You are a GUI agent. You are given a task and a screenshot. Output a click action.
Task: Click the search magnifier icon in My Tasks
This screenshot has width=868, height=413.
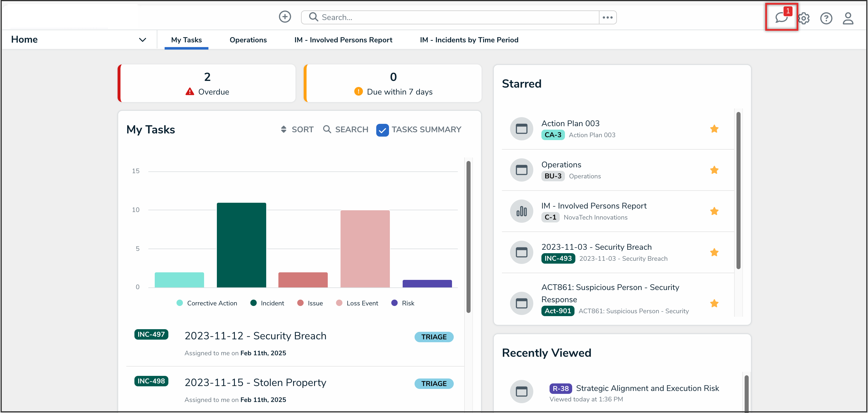tap(327, 129)
